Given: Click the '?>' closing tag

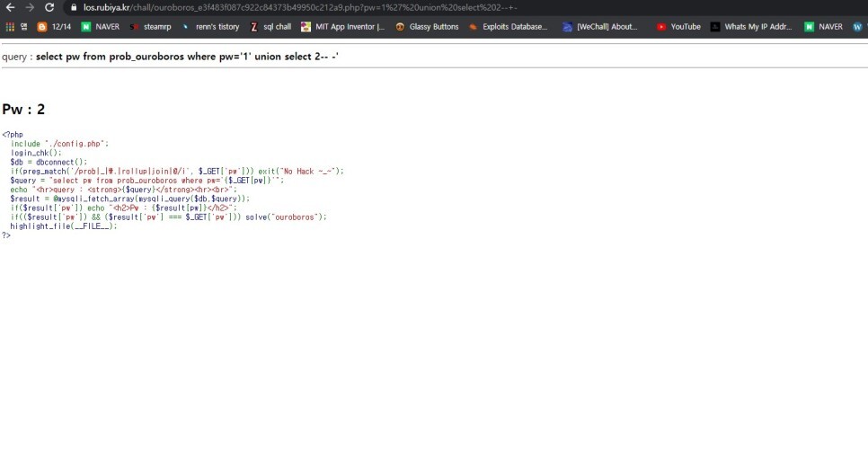Looking at the screenshot, I should tap(6, 235).
